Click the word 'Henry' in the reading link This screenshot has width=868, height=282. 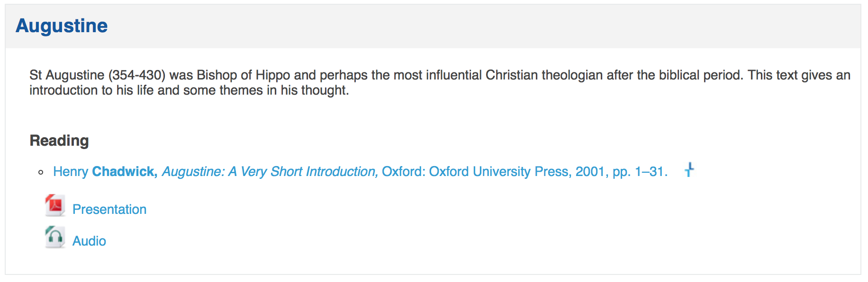71,172
